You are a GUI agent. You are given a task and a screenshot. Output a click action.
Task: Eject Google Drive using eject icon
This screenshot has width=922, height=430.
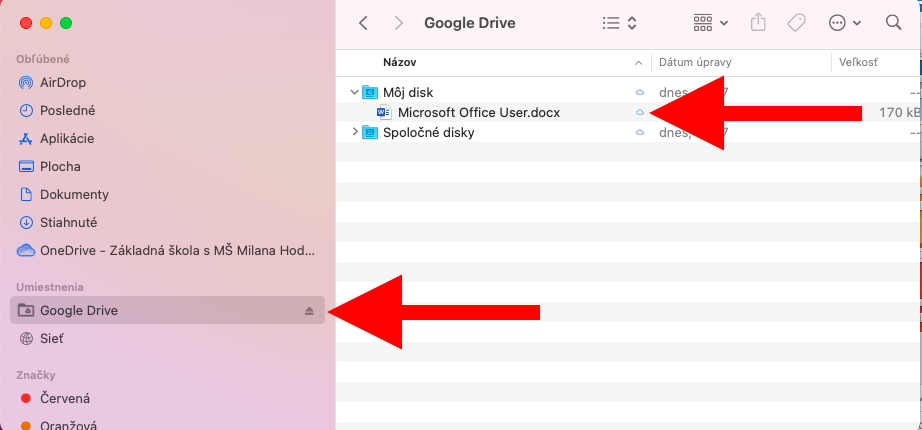click(309, 311)
